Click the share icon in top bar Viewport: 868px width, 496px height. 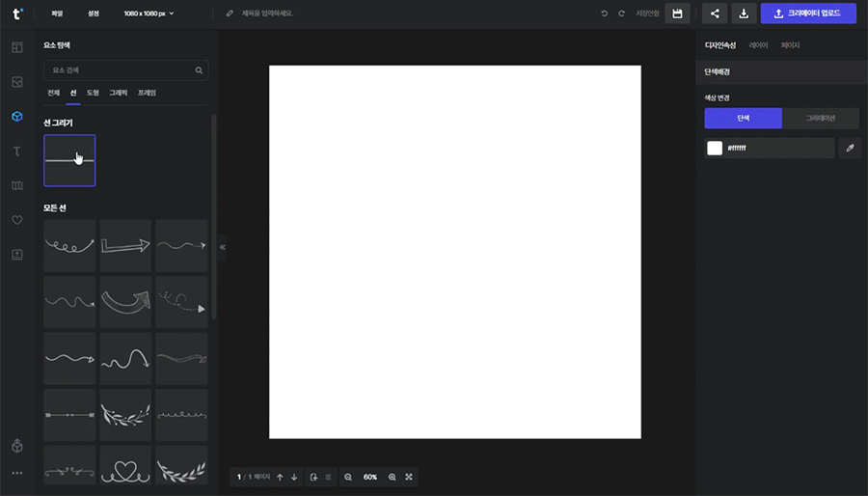[715, 14]
